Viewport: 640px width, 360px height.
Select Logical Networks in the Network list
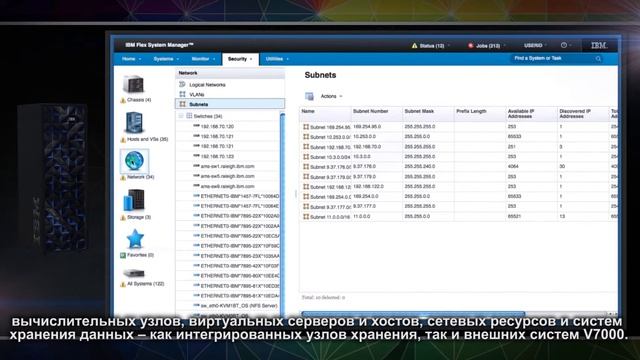pyautogui.click(x=207, y=85)
